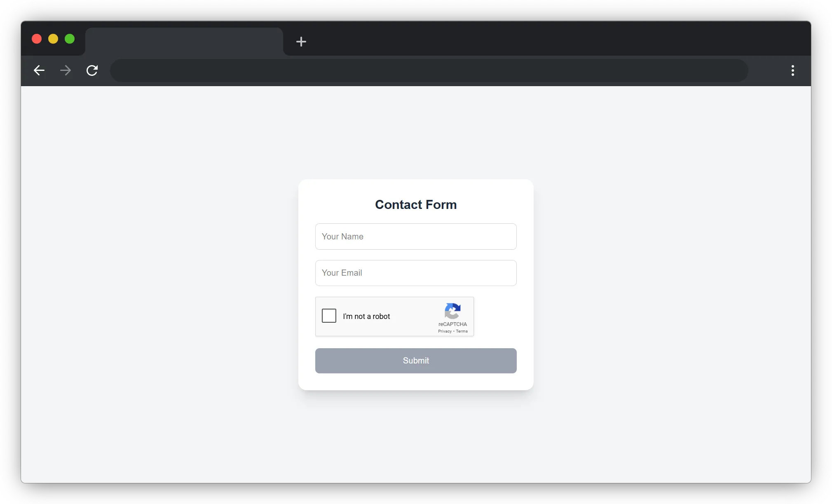Click the browser forward navigation arrow

tap(66, 70)
